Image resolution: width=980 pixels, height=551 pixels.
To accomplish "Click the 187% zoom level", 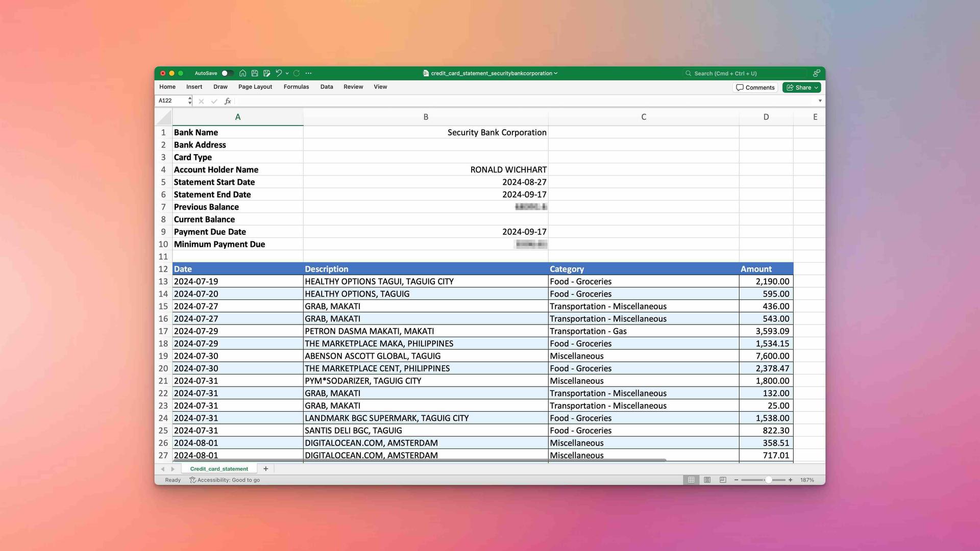I will (x=807, y=480).
